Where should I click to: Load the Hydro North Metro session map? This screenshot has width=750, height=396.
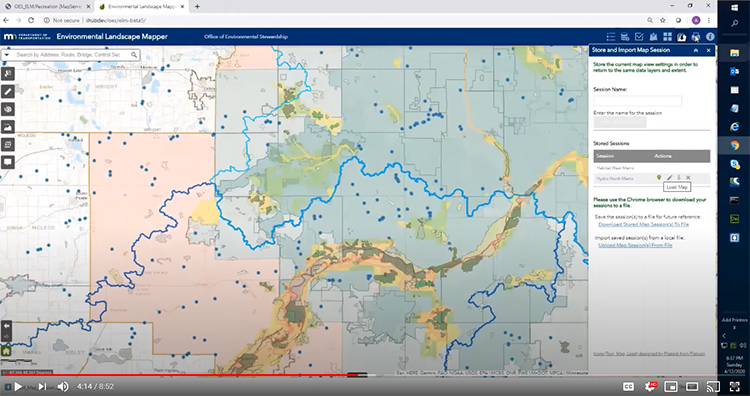[x=659, y=178]
